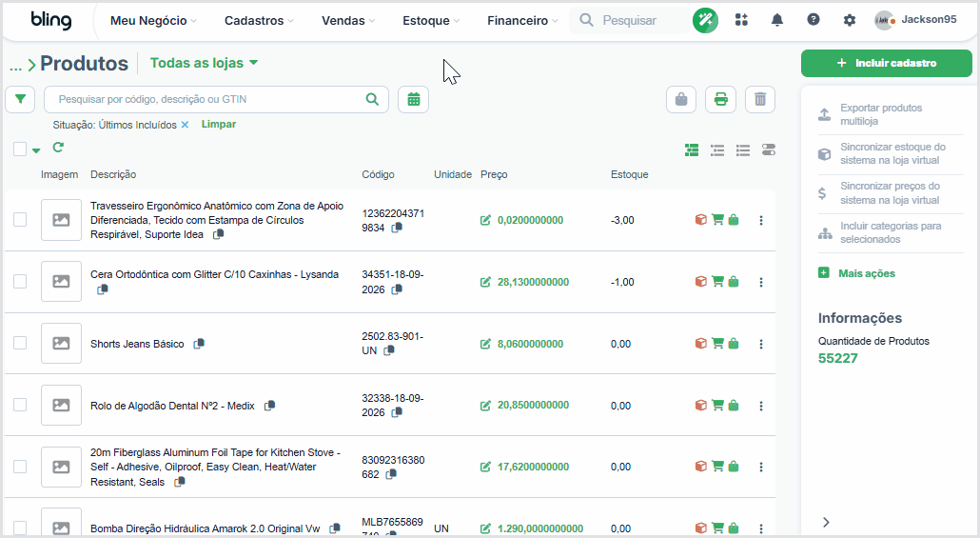980x538 pixels.
Task: Click Estoque column header
Action: click(x=629, y=174)
